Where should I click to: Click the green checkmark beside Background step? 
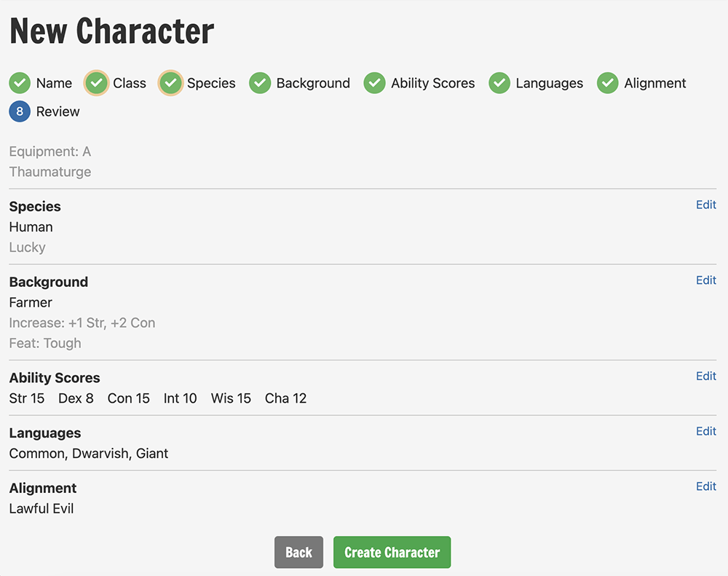click(260, 83)
